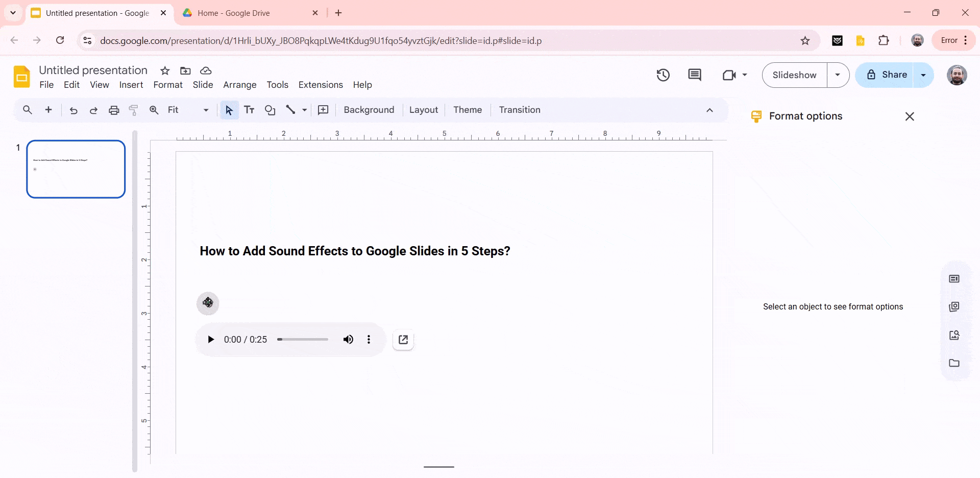Collapse the toolbar with the chevron

pyautogui.click(x=709, y=110)
